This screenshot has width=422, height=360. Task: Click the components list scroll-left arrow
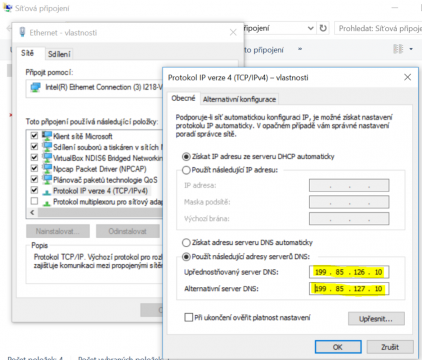(32, 212)
